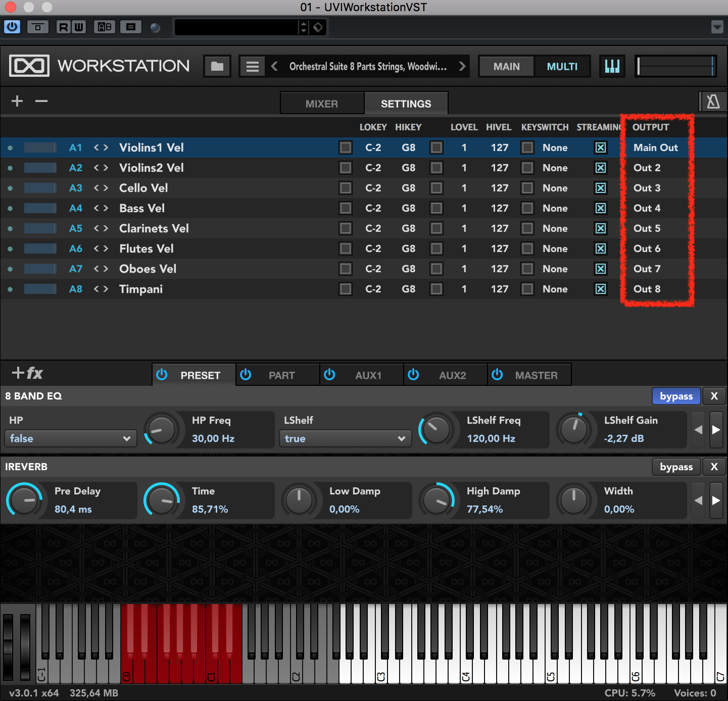
Task: Click the W automation write button
Action: coord(78,27)
